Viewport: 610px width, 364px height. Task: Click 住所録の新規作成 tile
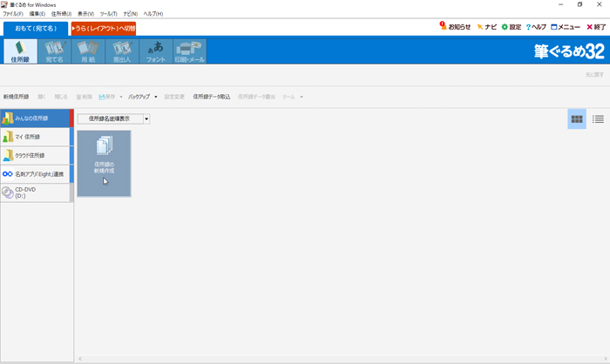click(x=104, y=164)
